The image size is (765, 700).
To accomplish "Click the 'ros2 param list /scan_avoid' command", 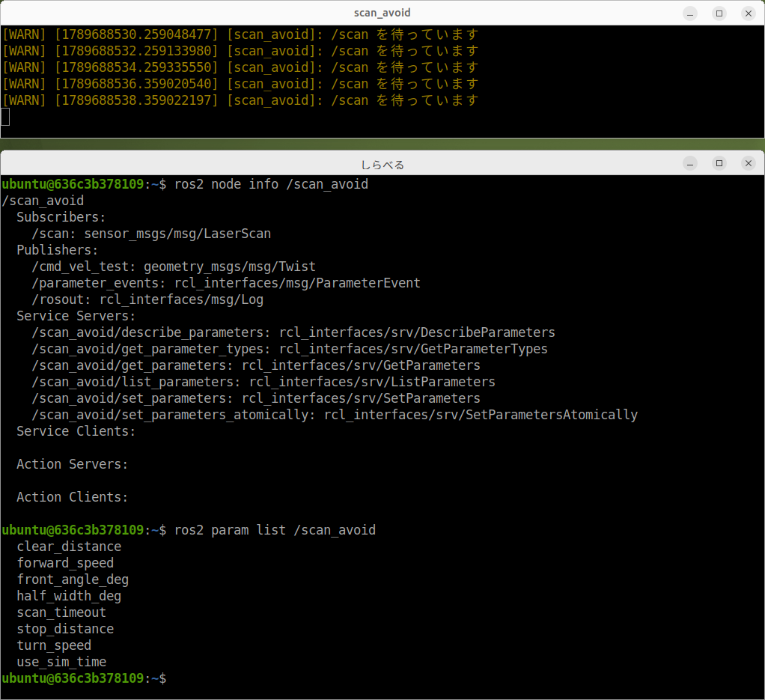I will tap(275, 530).
